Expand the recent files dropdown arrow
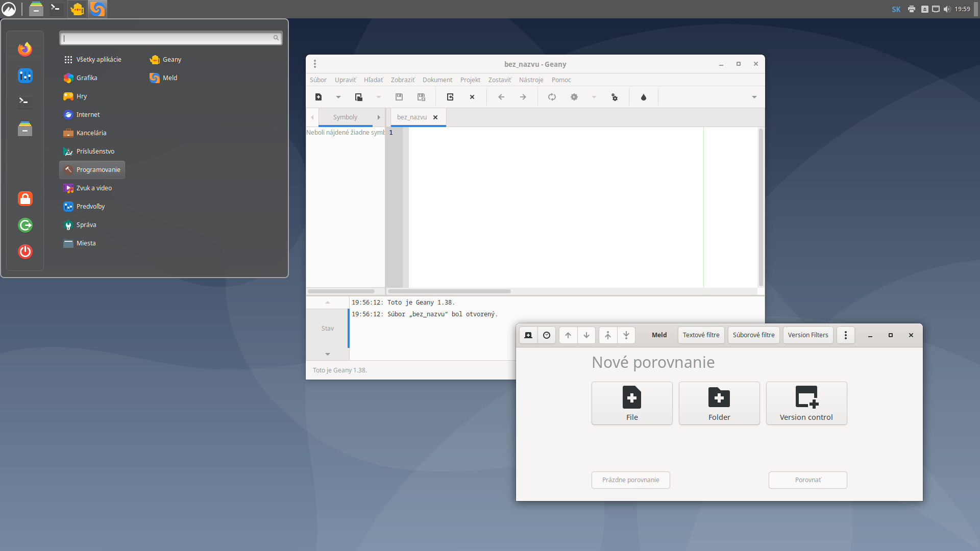980x551 pixels. pos(379,97)
